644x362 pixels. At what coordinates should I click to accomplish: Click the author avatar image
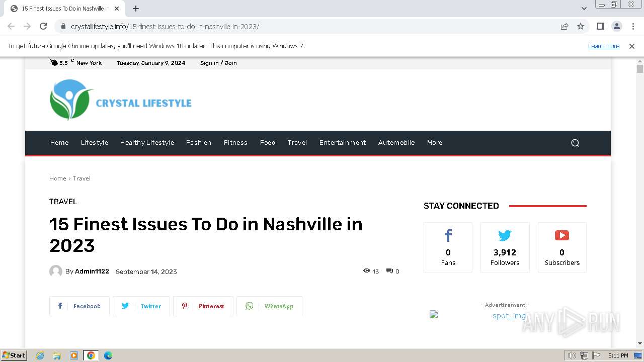56,271
